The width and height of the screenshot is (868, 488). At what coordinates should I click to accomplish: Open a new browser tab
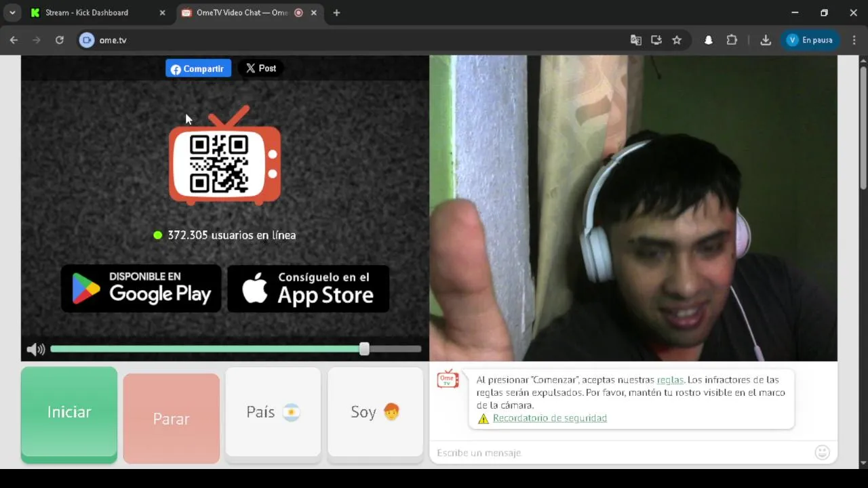coord(336,13)
